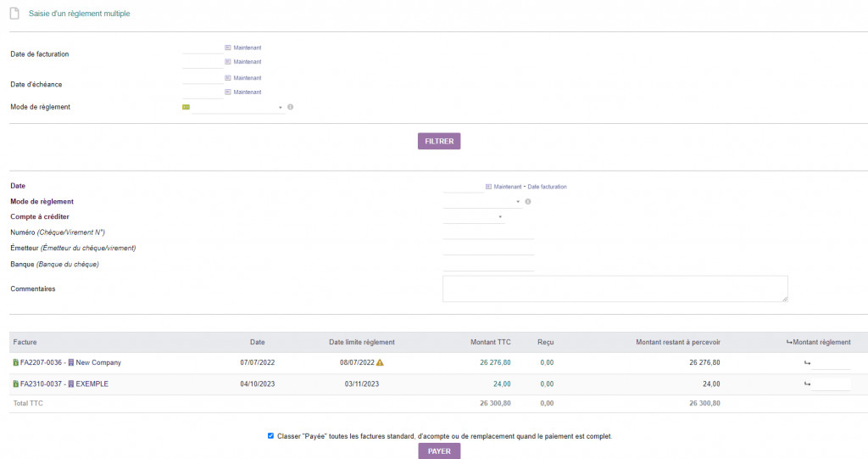Open payment Mode de règlement dropdown
This screenshot has height=459, width=868.
tap(482, 202)
